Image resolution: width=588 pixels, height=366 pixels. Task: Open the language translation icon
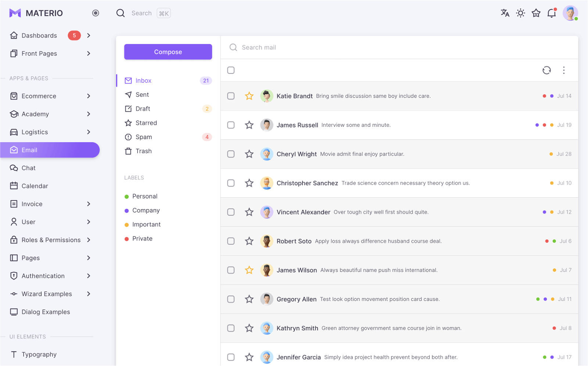[x=505, y=13]
